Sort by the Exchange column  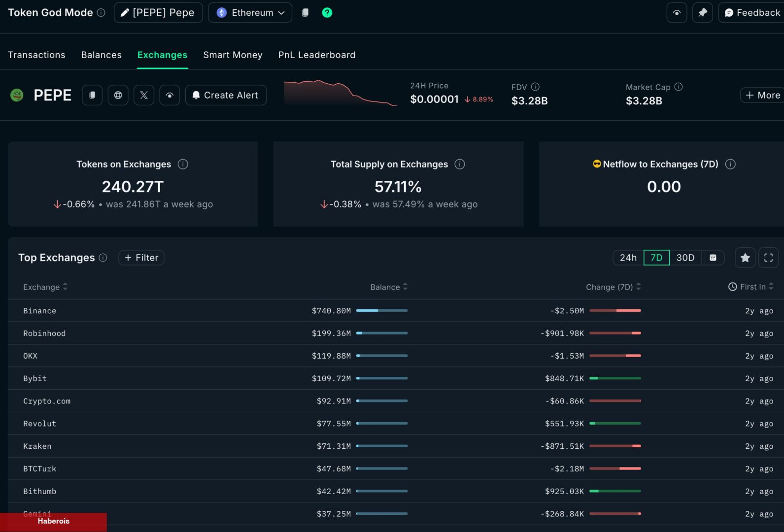[45, 287]
